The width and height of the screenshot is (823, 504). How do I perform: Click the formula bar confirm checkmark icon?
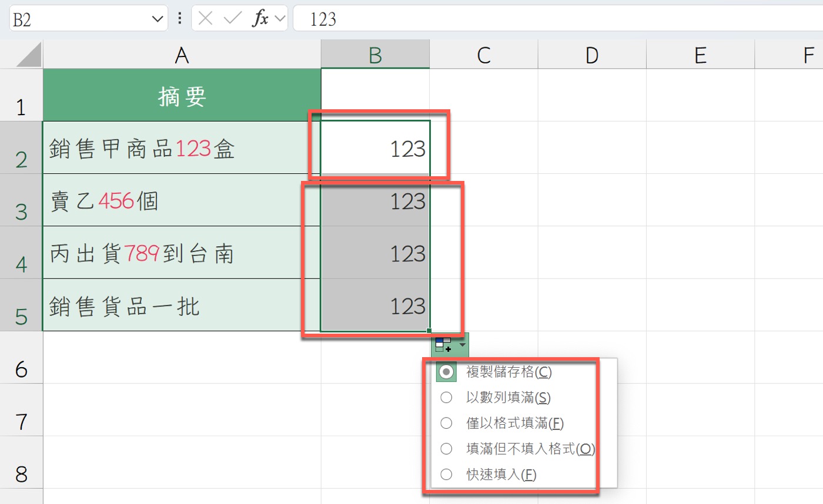233,19
